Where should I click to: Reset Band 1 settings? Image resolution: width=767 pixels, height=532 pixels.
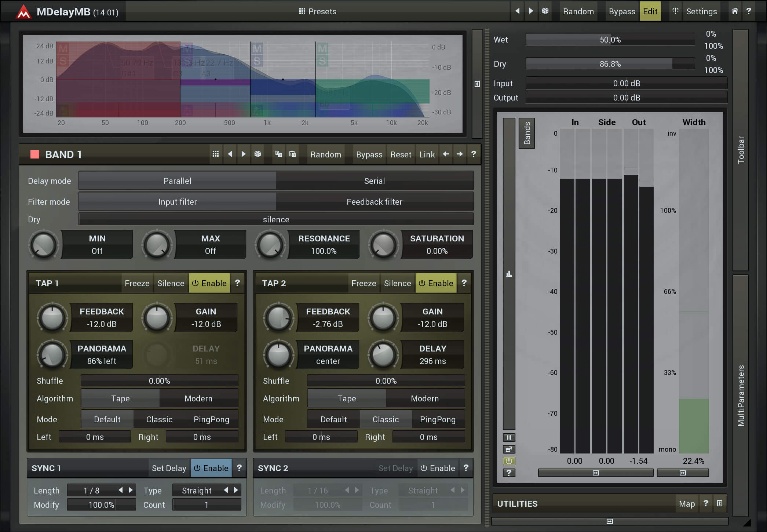tap(401, 154)
